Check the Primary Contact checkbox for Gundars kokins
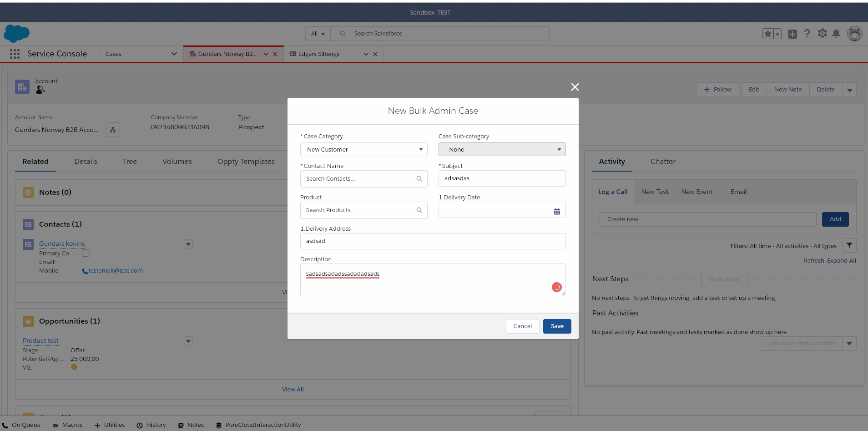 click(x=85, y=253)
